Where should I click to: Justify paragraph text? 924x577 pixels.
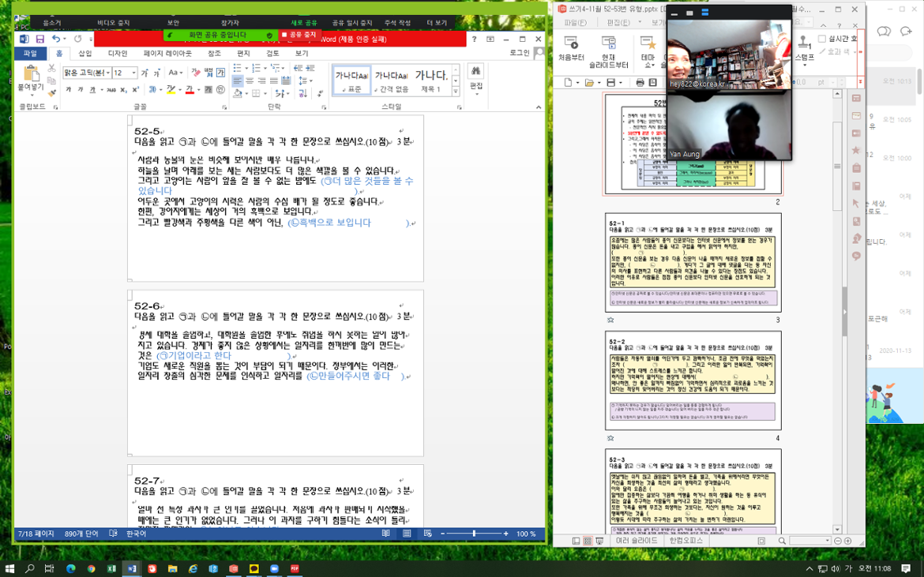tap(273, 81)
